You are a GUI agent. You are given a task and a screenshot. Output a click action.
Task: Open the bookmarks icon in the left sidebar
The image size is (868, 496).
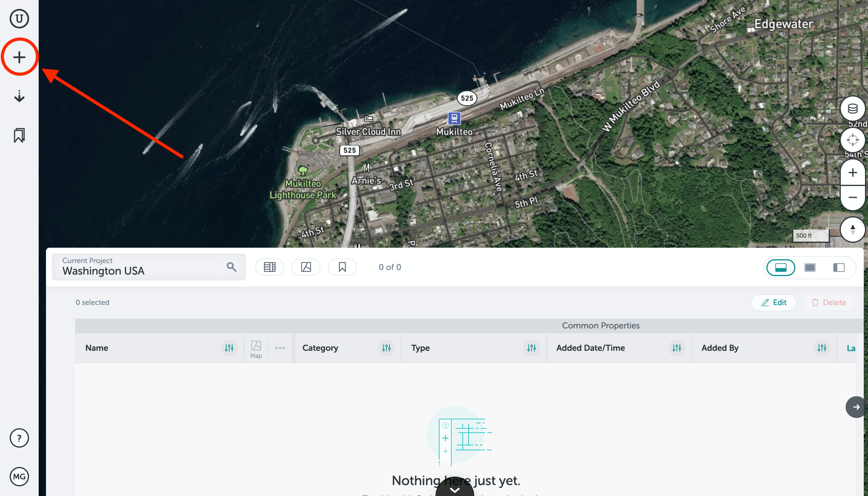tap(19, 135)
